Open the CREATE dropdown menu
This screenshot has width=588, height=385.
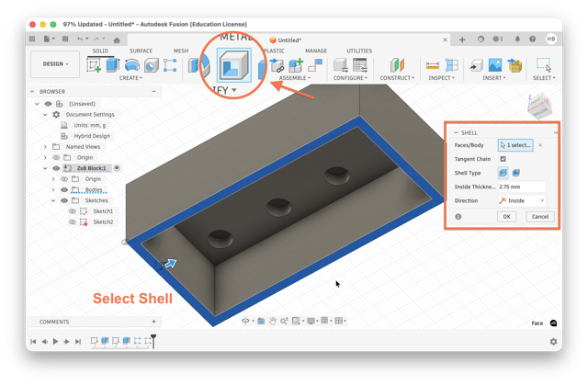coord(130,78)
